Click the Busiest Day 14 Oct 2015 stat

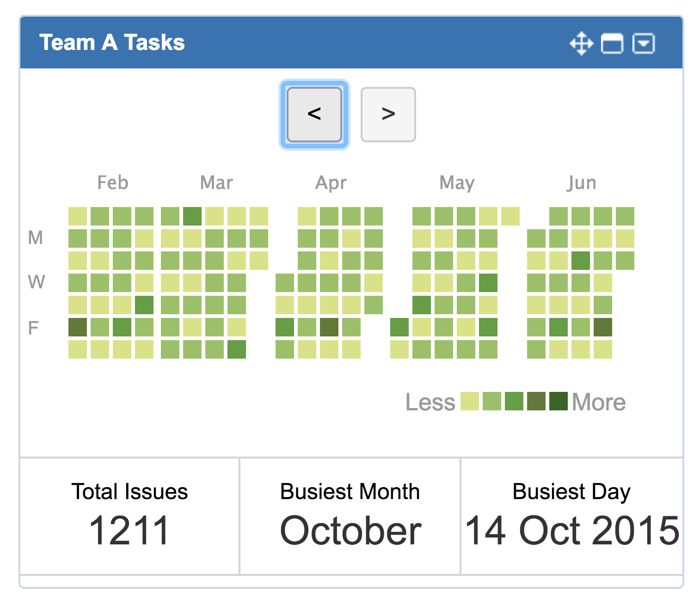[x=572, y=516]
